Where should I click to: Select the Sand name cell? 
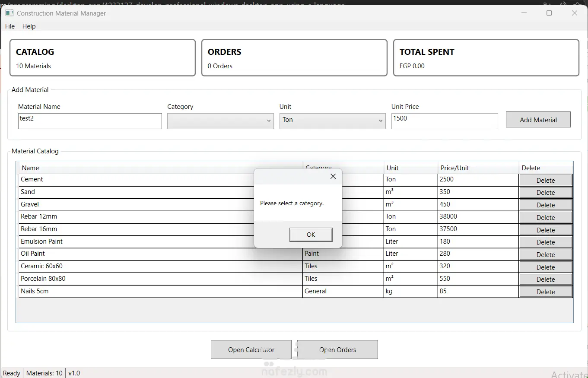pos(161,192)
